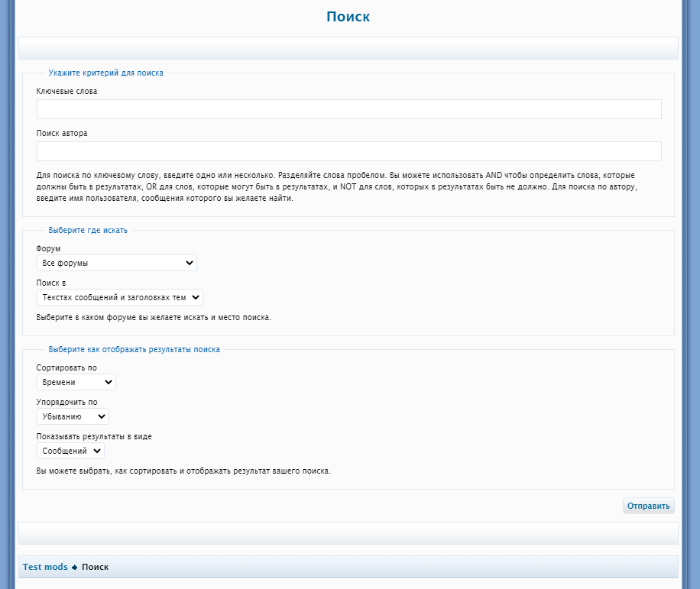Click the 'Ключевые слова' field label
This screenshot has width=700, height=589.
click(66, 91)
